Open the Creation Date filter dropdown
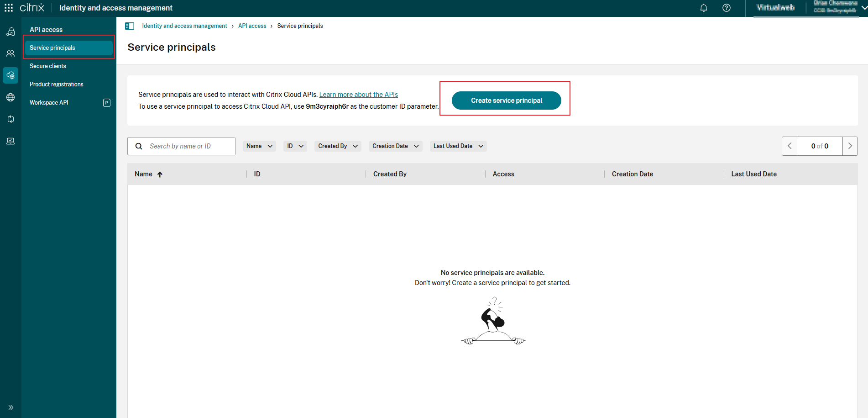This screenshot has height=418, width=868. coord(395,146)
